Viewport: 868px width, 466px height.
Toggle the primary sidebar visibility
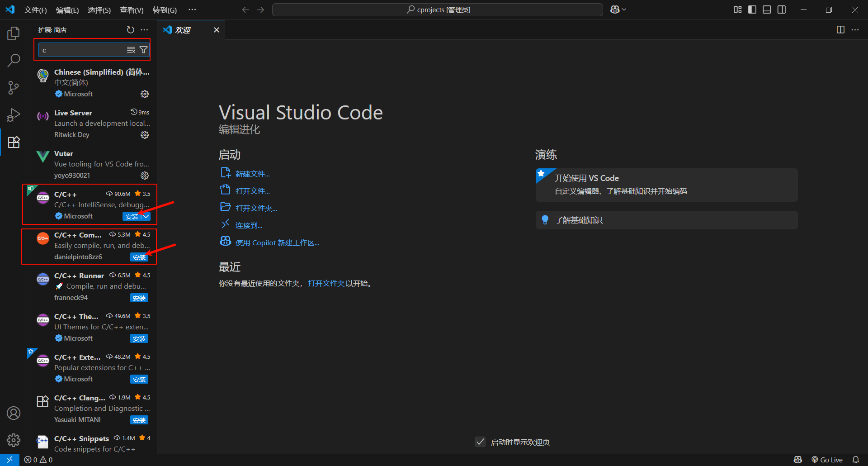pos(752,10)
